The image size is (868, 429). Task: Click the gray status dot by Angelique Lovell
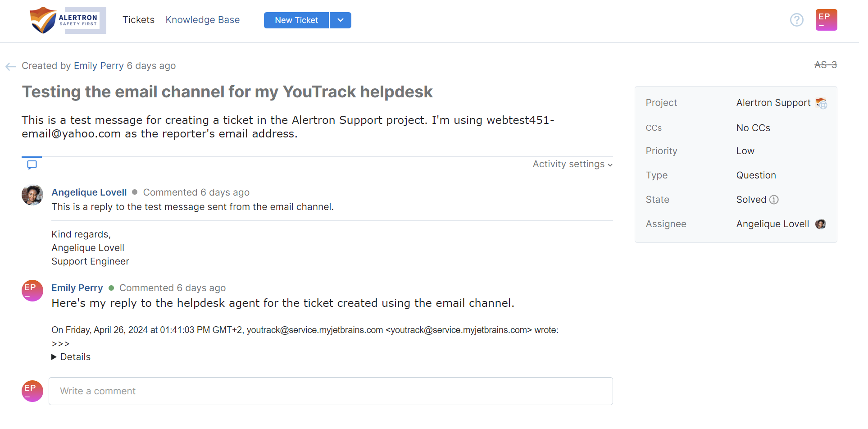pyautogui.click(x=135, y=192)
